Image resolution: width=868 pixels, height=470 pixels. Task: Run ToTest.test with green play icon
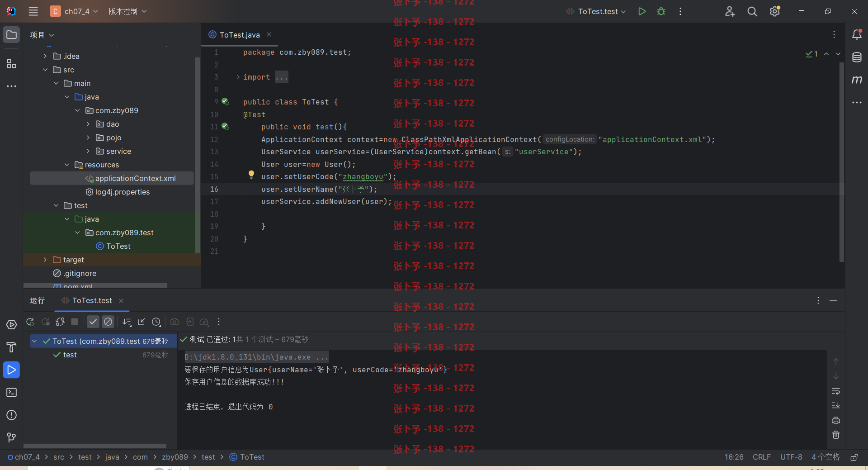[x=642, y=11]
